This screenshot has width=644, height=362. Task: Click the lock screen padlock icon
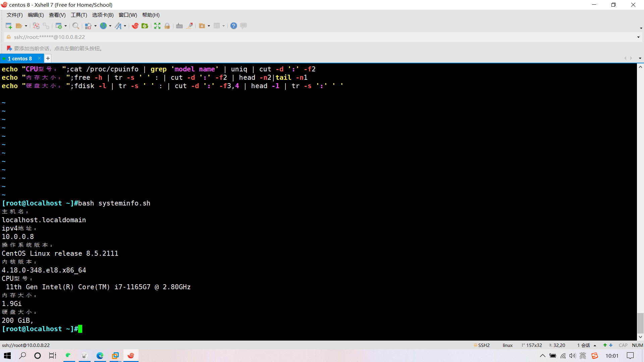click(x=167, y=26)
